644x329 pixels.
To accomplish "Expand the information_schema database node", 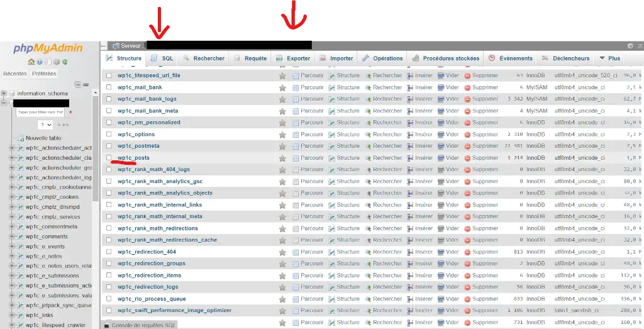I will click(x=4, y=93).
